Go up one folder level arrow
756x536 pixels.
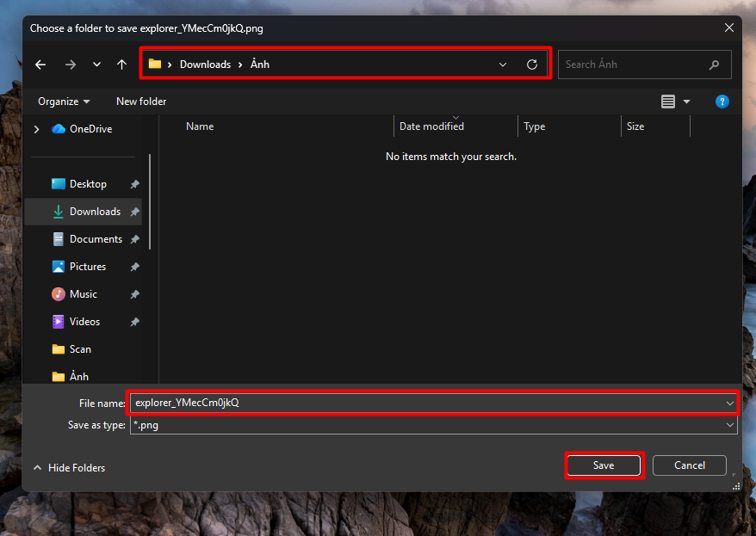[122, 65]
